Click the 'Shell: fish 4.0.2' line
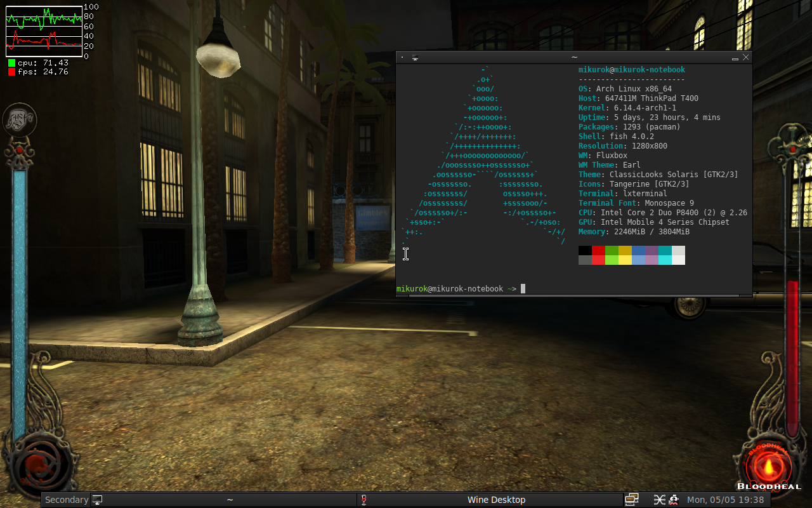 pyautogui.click(x=616, y=137)
